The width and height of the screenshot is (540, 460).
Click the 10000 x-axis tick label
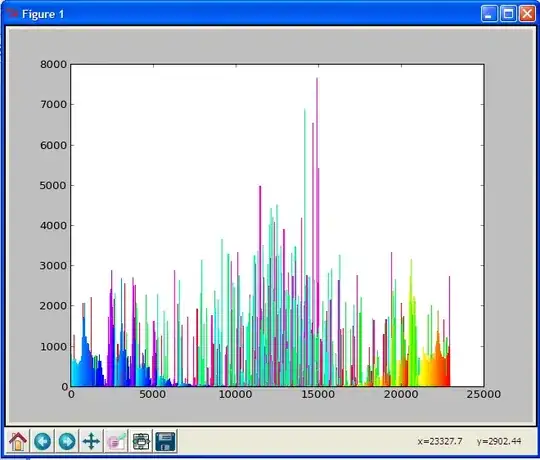pyautogui.click(x=236, y=394)
